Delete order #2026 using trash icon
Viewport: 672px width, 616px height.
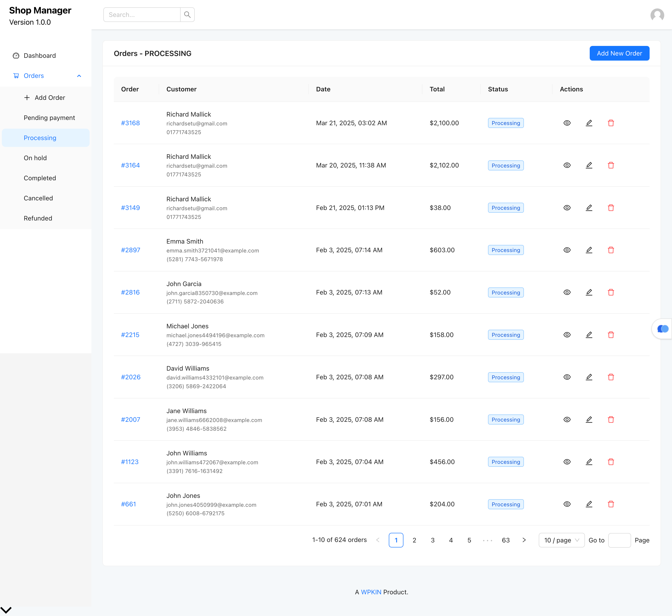pos(611,377)
